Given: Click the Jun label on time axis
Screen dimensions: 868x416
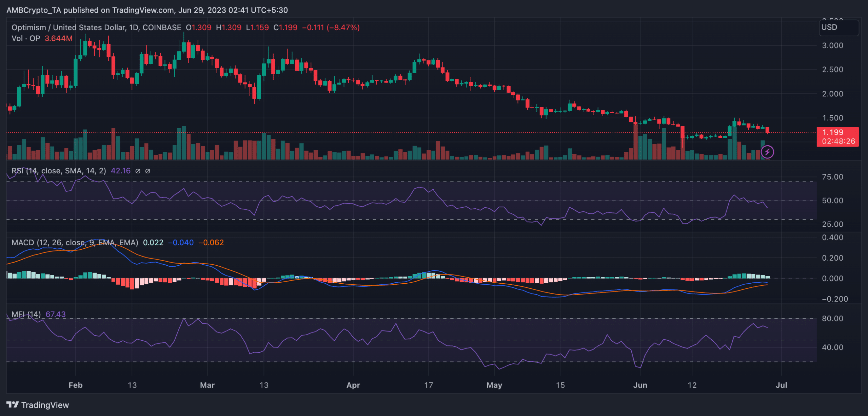Looking at the screenshot, I should tap(640, 385).
